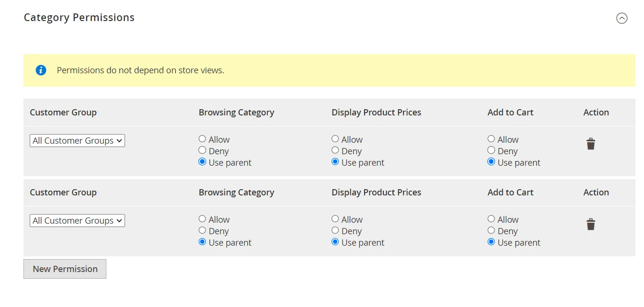Click the Action column header

pos(596,112)
